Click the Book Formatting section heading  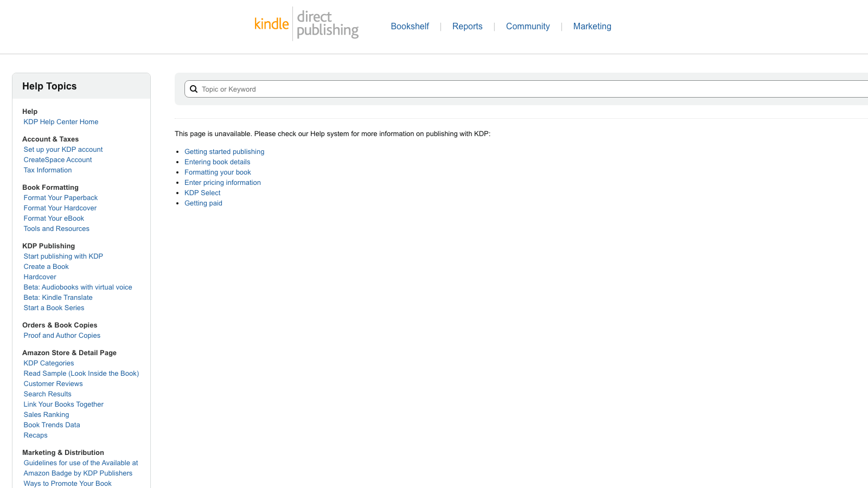[x=50, y=188]
